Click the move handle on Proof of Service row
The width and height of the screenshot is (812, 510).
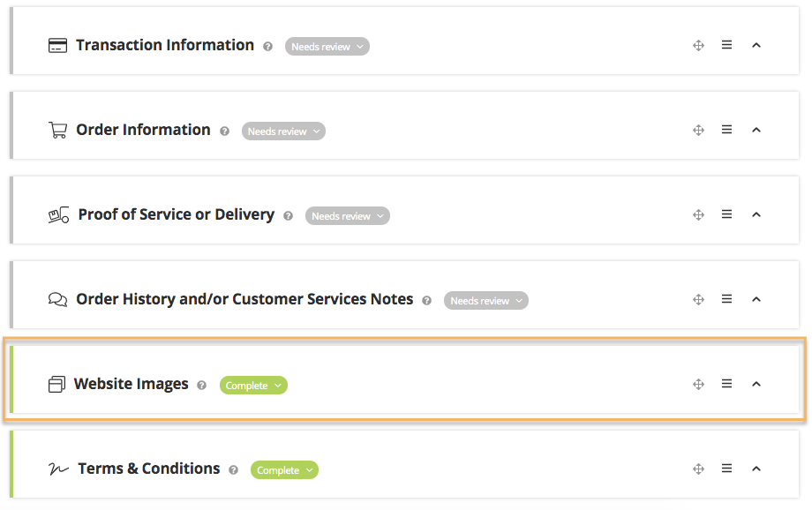coord(698,214)
